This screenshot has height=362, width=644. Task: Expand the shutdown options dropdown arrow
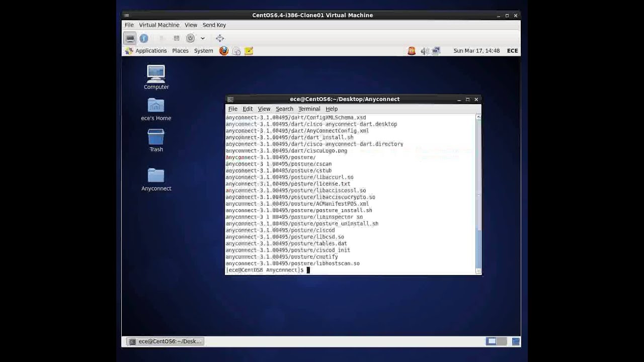point(203,38)
